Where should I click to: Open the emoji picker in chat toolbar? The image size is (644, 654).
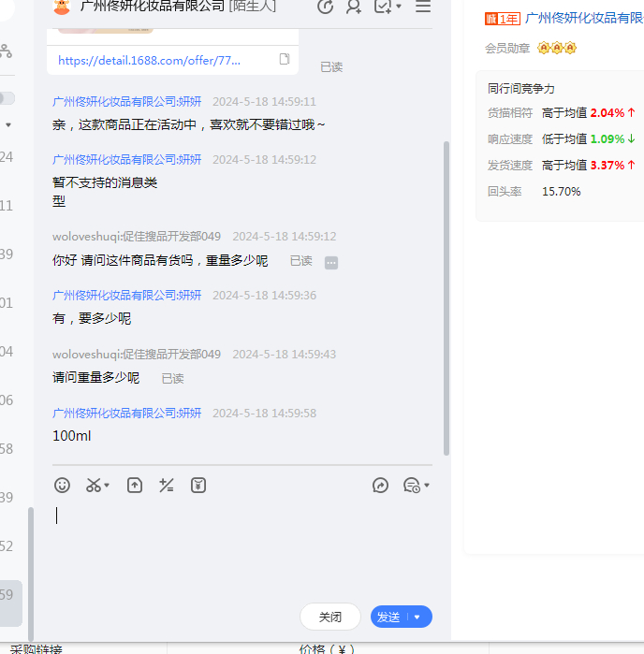(62, 485)
